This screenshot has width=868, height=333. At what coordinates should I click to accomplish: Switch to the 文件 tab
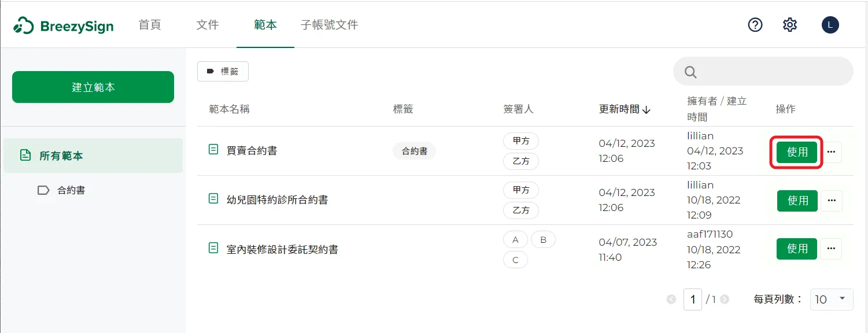tap(208, 25)
